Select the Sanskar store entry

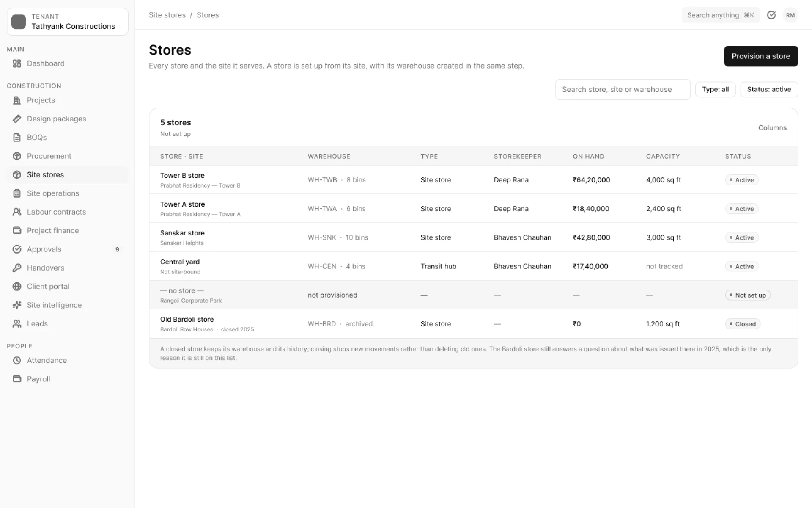(x=473, y=237)
